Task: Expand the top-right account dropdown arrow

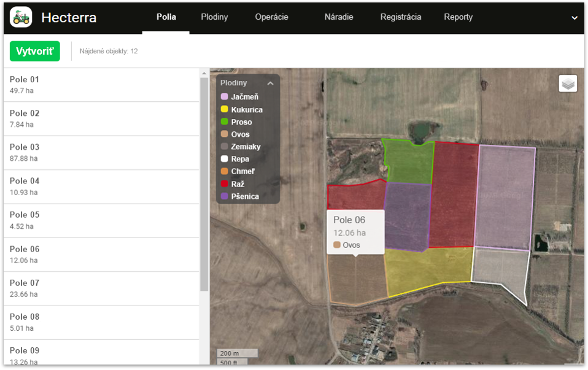Action: coord(574,18)
